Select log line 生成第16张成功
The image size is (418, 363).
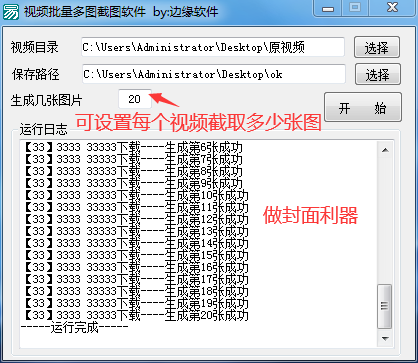click(x=136, y=267)
